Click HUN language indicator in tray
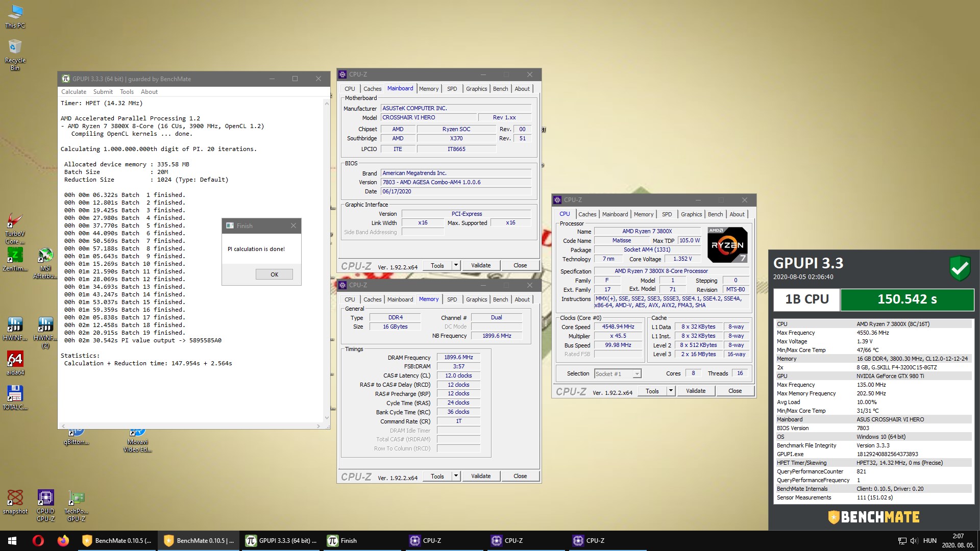 coord(929,541)
